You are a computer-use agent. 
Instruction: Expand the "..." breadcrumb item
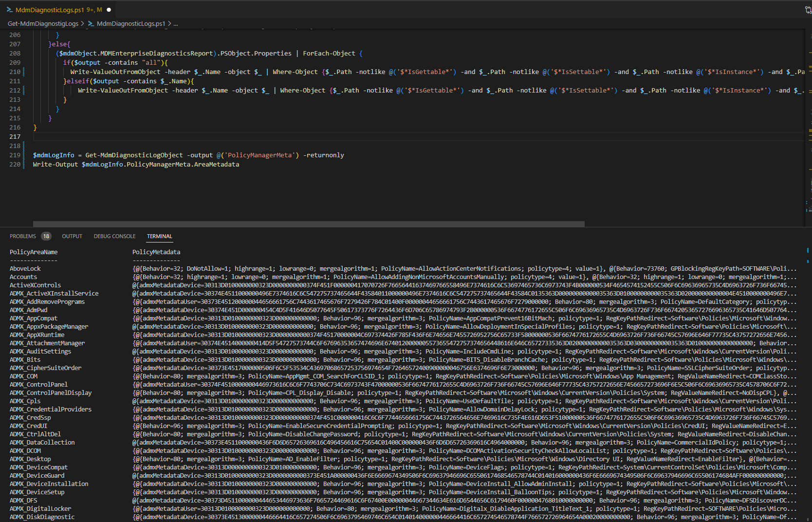click(176, 23)
